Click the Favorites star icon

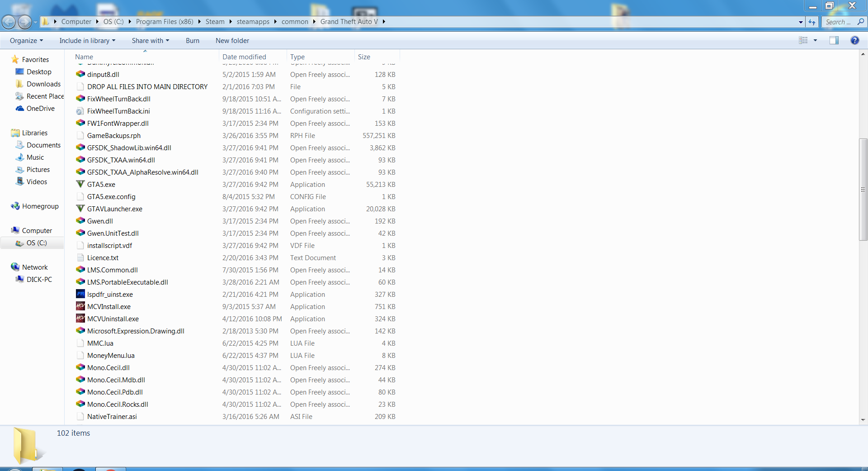point(15,59)
